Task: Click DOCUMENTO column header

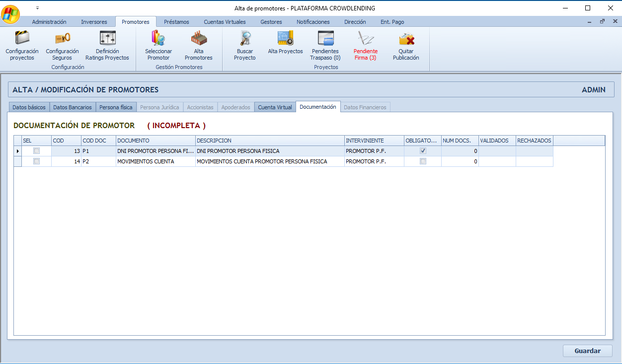Action: (155, 141)
